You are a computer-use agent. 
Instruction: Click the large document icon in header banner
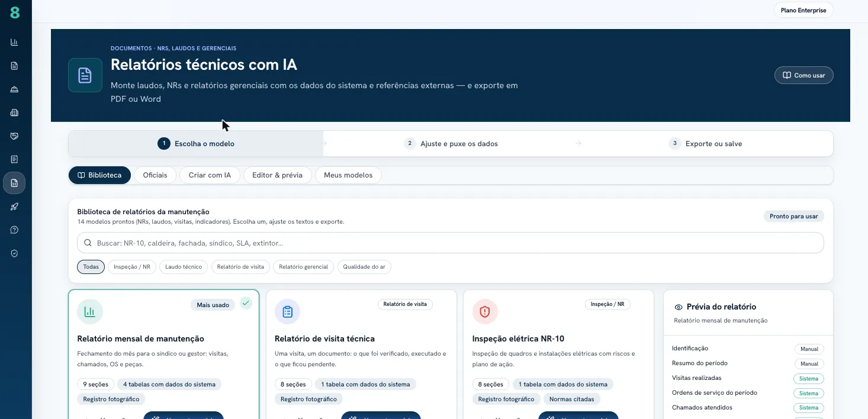click(85, 75)
